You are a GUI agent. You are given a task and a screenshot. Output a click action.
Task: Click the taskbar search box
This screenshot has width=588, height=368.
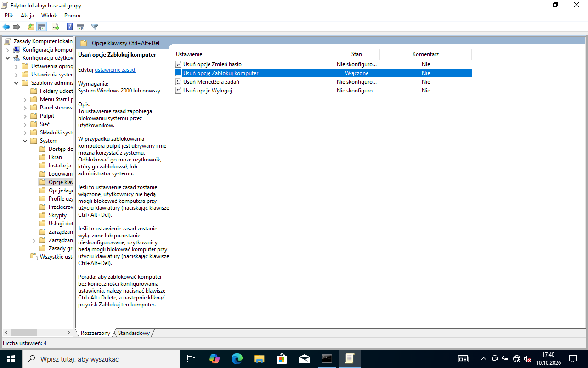point(101,359)
